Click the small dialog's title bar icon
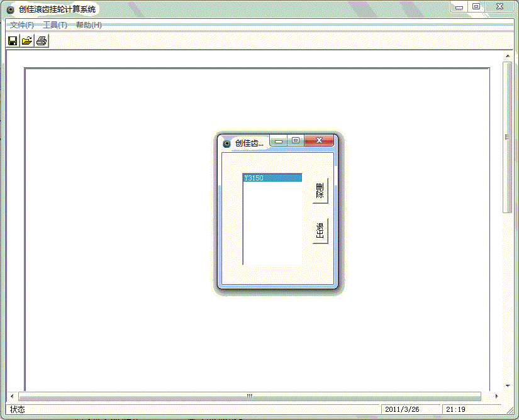Image resolution: width=519 pixels, height=420 pixels. coord(227,143)
